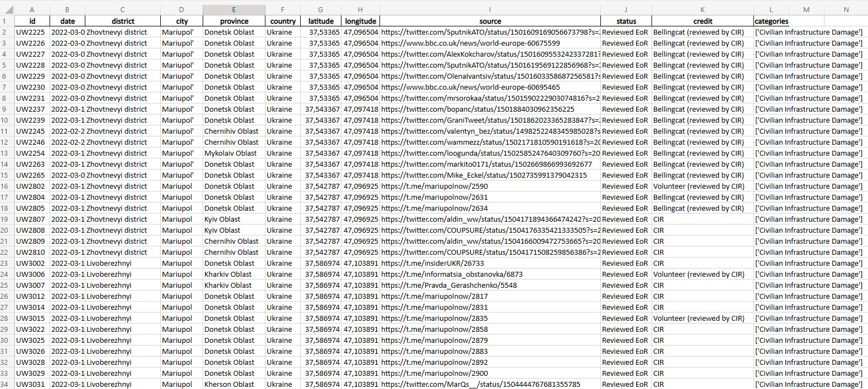Click the twitter.com/markito0171 source cell

coord(490,164)
